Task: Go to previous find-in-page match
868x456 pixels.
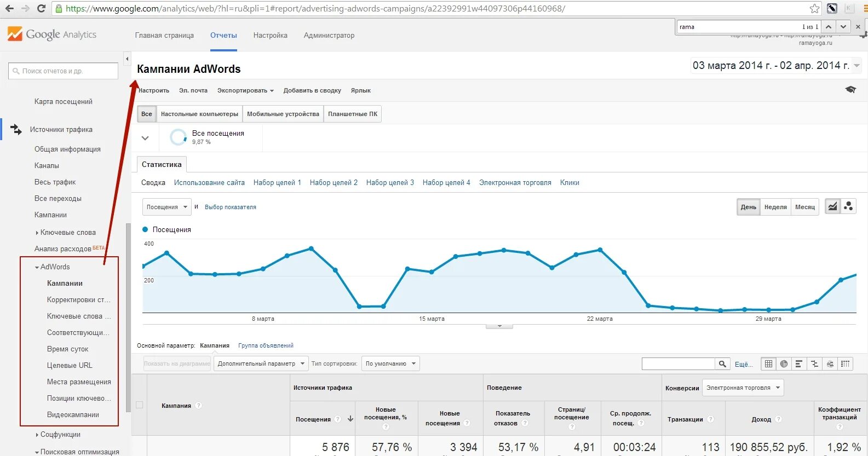Action: pyautogui.click(x=829, y=26)
